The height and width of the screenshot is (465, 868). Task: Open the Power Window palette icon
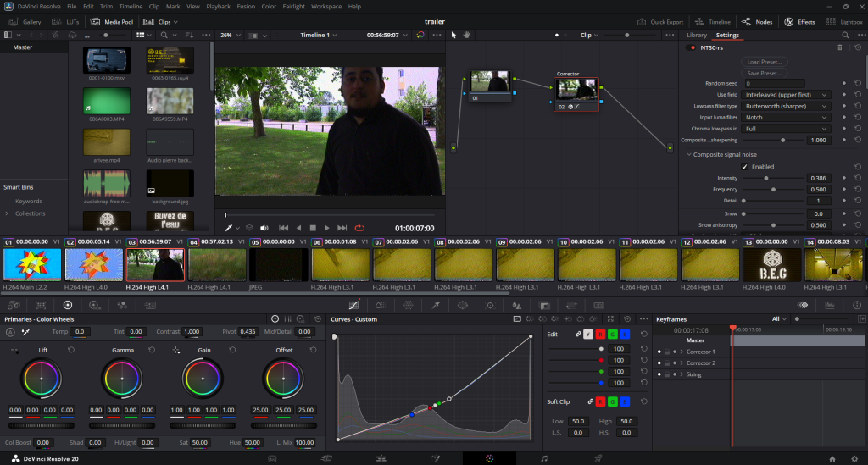coord(463,305)
